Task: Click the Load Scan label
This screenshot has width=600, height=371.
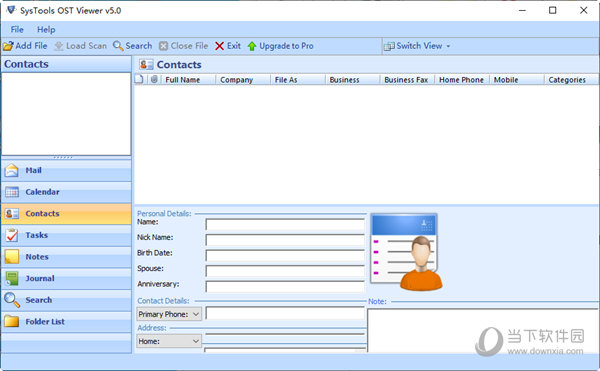Action: coord(86,46)
